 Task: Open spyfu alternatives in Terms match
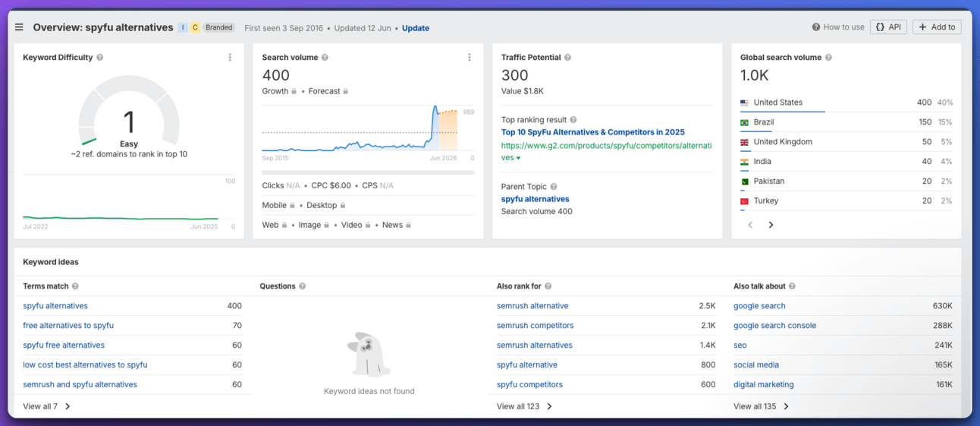(x=55, y=306)
